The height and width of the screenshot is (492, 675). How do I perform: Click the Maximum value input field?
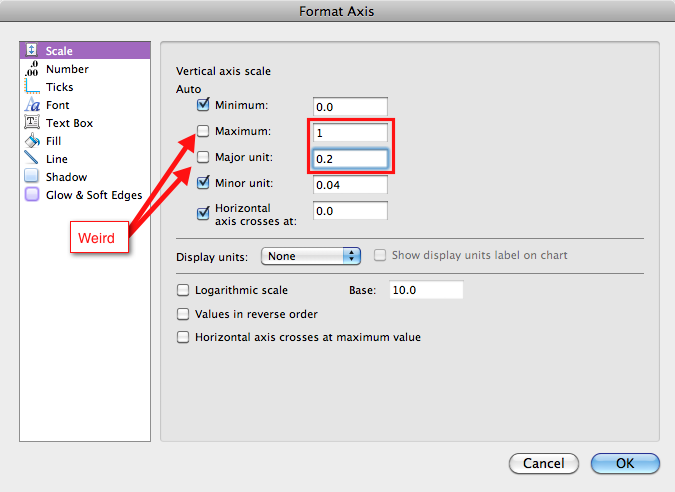tap(349, 132)
